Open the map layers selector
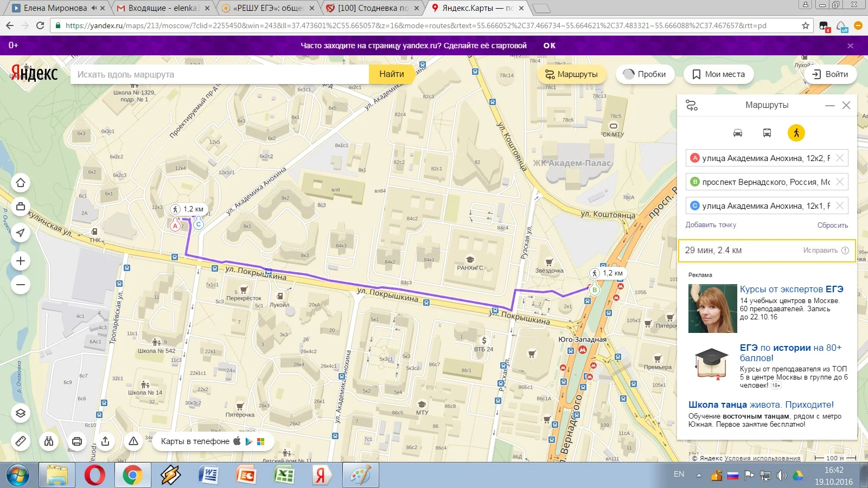This screenshot has width=868, height=488. (21, 413)
